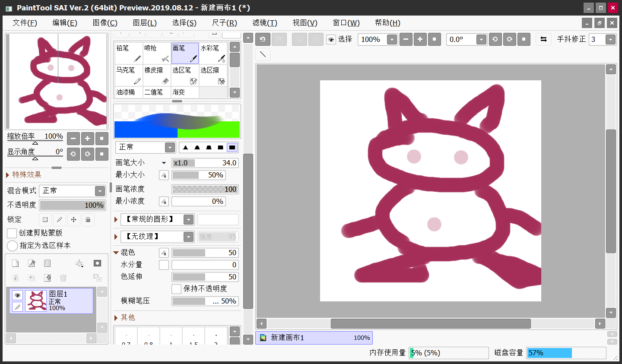Enable 创建剪贴蒙版 checkbox
This screenshot has height=364, width=622.
[x=12, y=233]
